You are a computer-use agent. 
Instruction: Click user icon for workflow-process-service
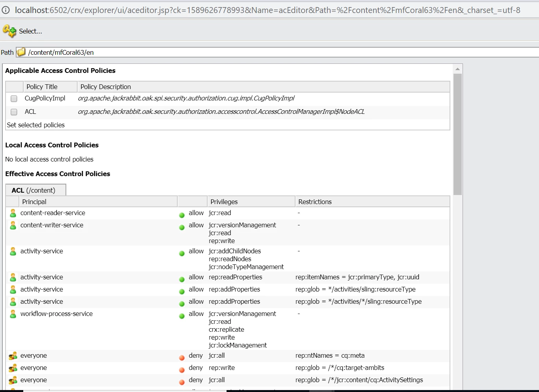[x=13, y=314]
